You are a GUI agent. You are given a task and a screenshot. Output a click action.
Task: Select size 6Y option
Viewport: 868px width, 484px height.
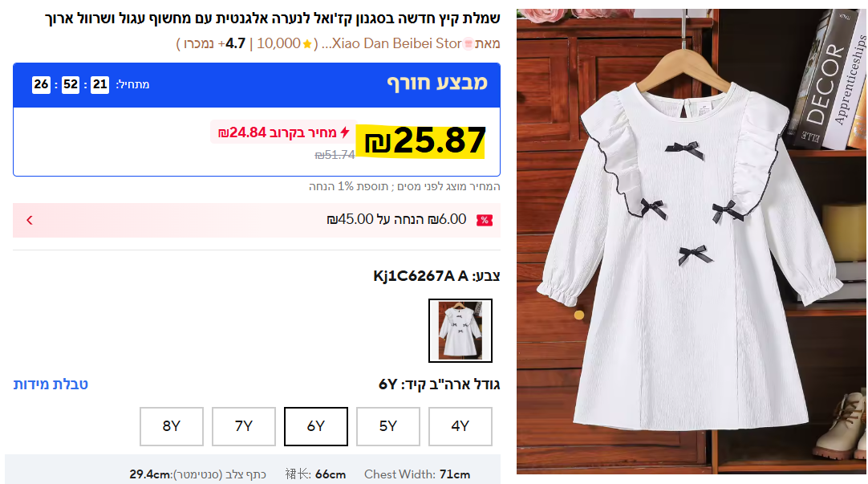316,426
